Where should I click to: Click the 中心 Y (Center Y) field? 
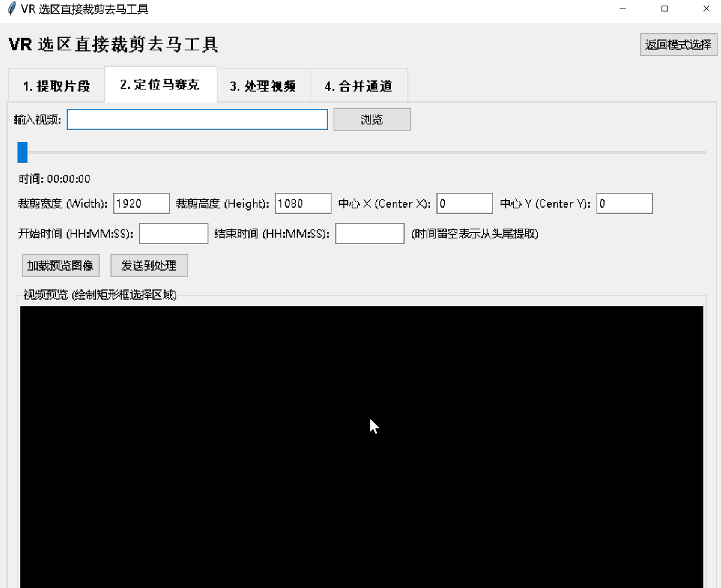click(624, 203)
